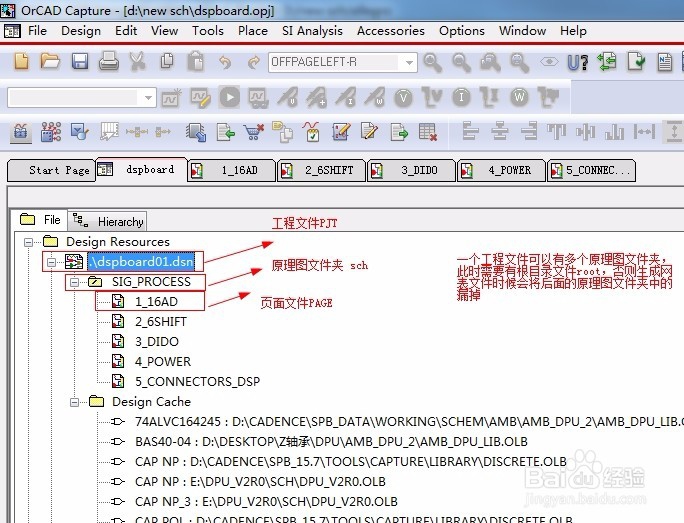Click the Back Annotate arrows icon
Screen dimensions: 684x523
tap(607, 62)
